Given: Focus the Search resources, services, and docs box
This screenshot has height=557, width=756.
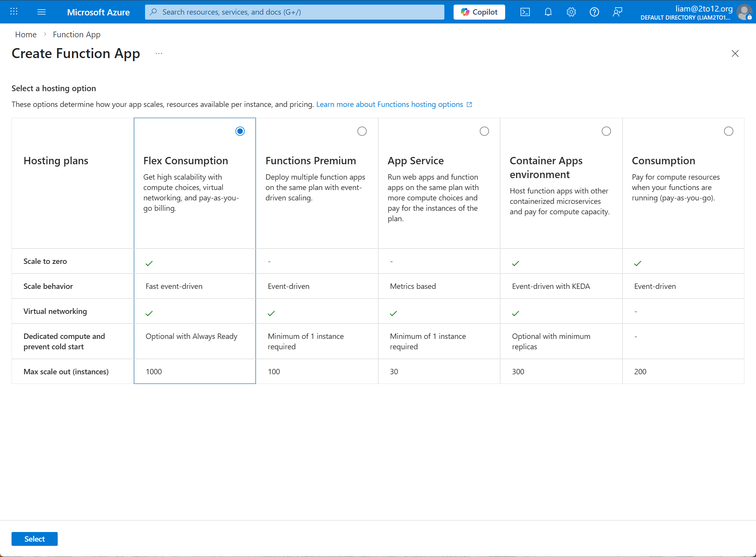Looking at the screenshot, I should click(295, 12).
